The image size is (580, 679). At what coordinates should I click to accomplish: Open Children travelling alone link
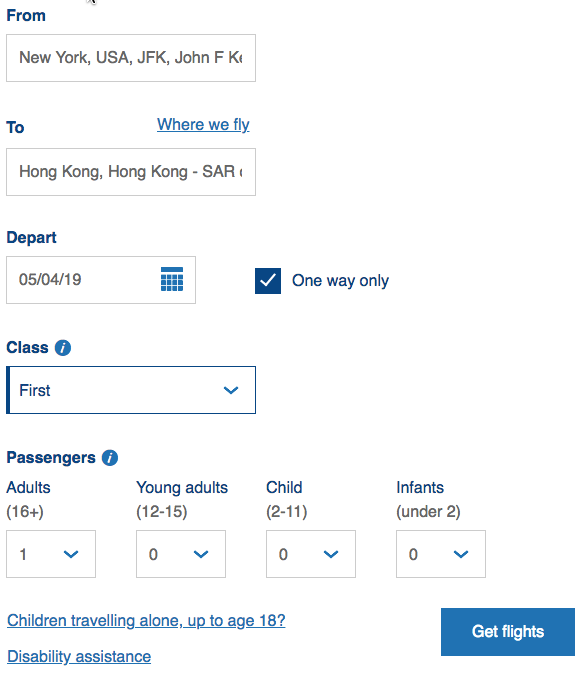(146, 621)
